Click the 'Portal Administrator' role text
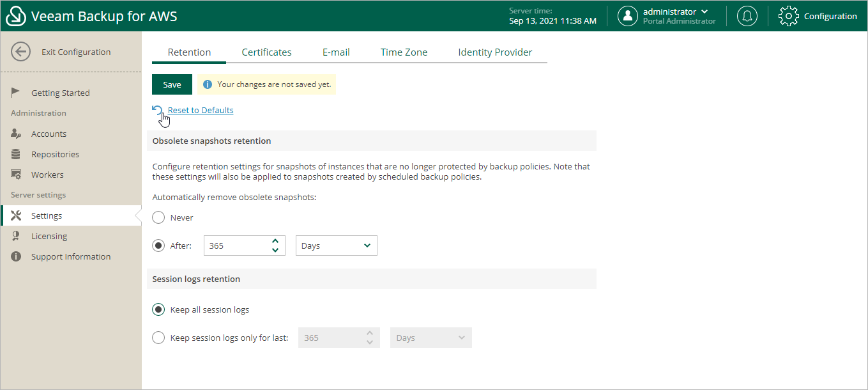The height and width of the screenshot is (390, 868). click(679, 21)
